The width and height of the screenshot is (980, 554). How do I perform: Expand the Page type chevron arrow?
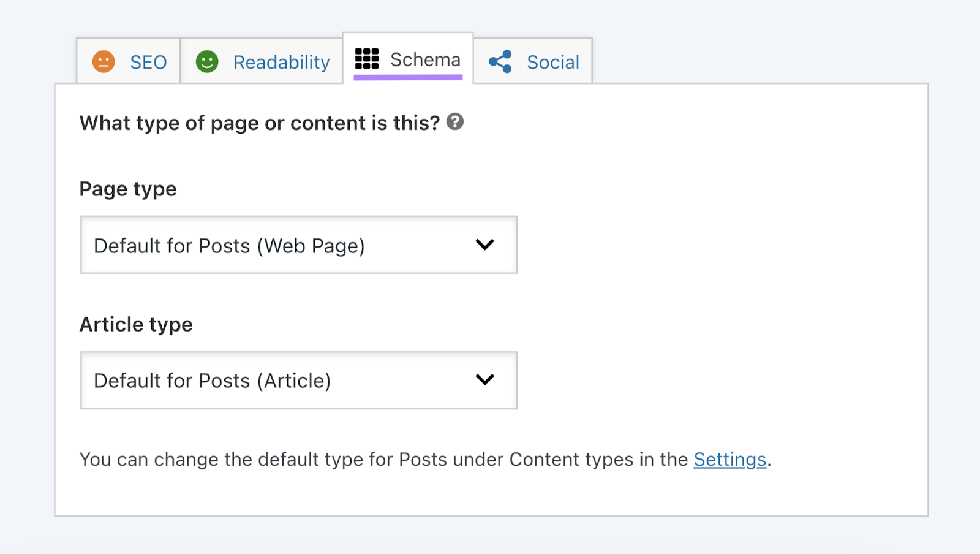tap(485, 245)
